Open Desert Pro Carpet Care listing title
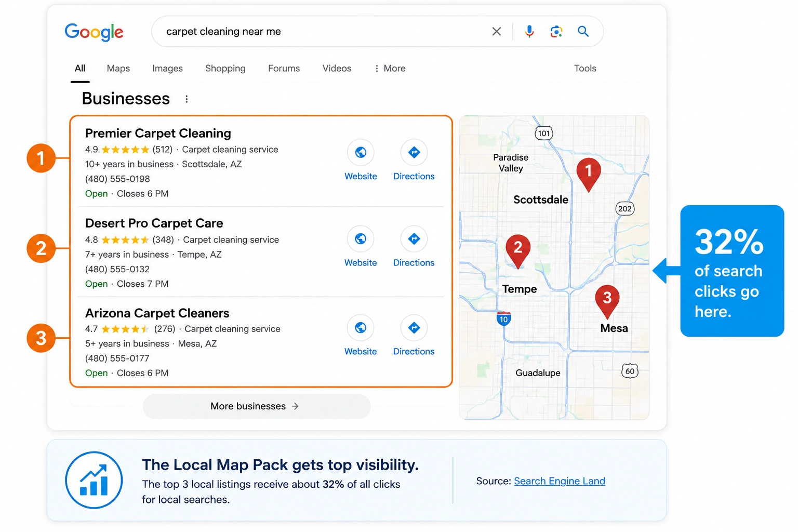 [x=154, y=223]
